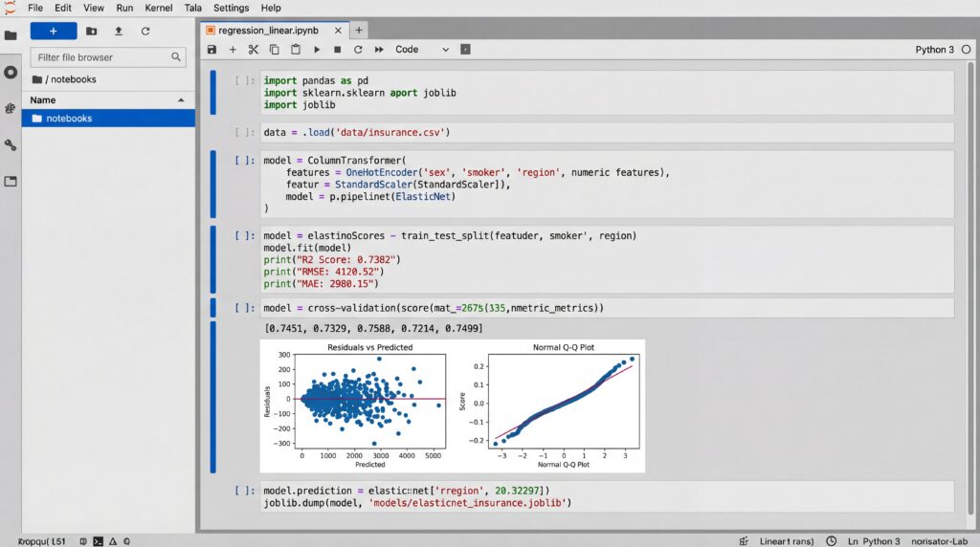
Task: Refresh the file browser list
Action: tap(145, 32)
